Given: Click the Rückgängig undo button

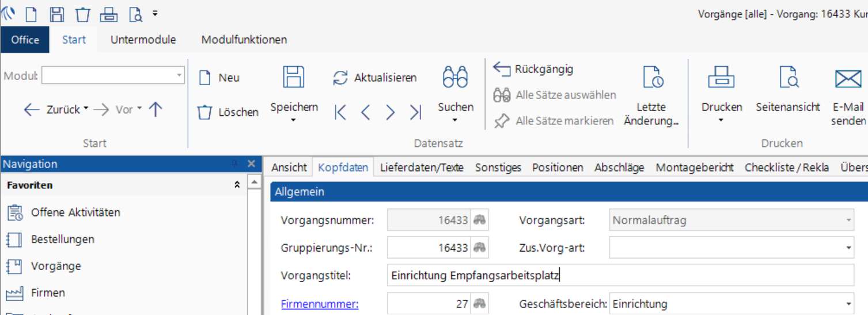Looking at the screenshot, I should (x=533, y=70).
